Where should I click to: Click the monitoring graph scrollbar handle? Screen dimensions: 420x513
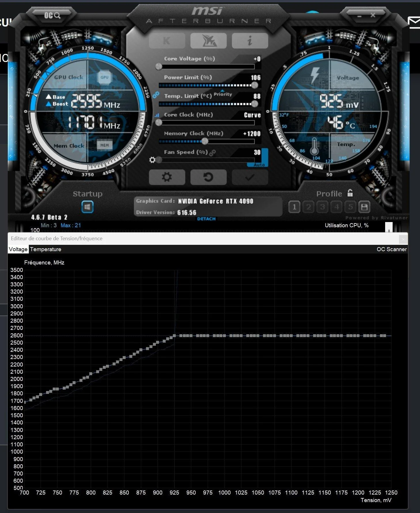[389, 228]
